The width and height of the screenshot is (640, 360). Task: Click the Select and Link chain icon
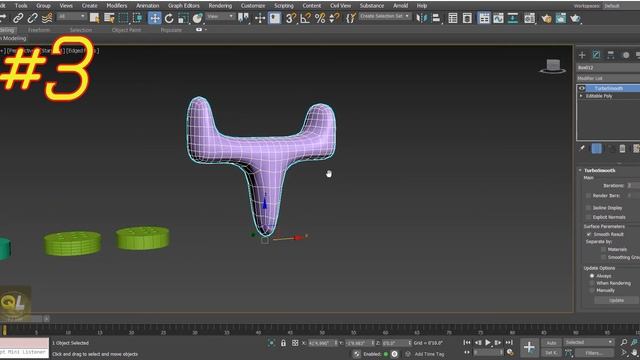tap(18, 18)
